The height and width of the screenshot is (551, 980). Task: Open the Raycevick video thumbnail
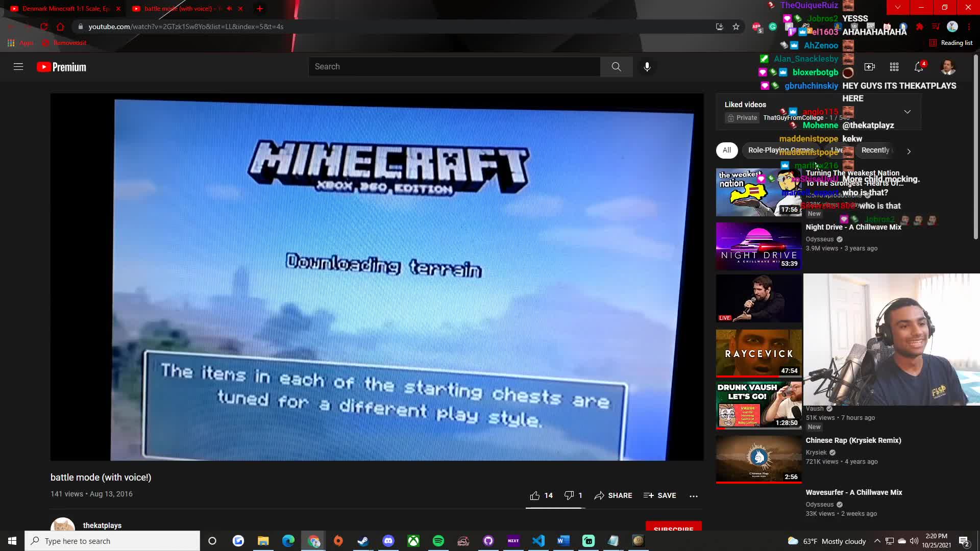point(758,353)
